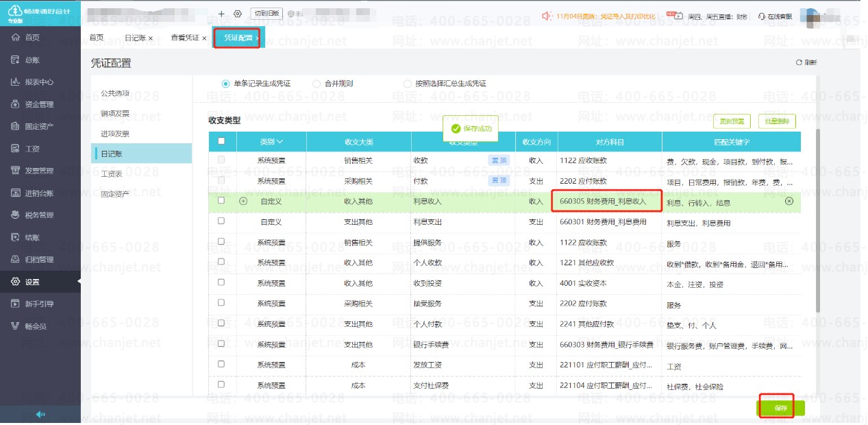Select 合并规则 radio option
The image size is (868, 425).
(x=333, y=84)
